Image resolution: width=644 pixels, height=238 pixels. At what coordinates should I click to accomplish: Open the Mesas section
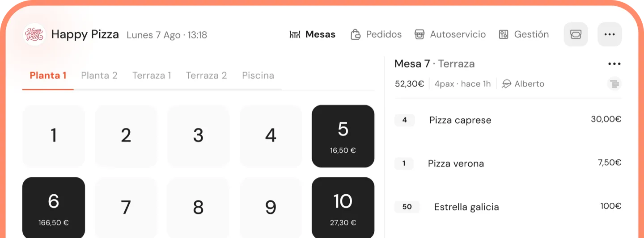(313, 34)
